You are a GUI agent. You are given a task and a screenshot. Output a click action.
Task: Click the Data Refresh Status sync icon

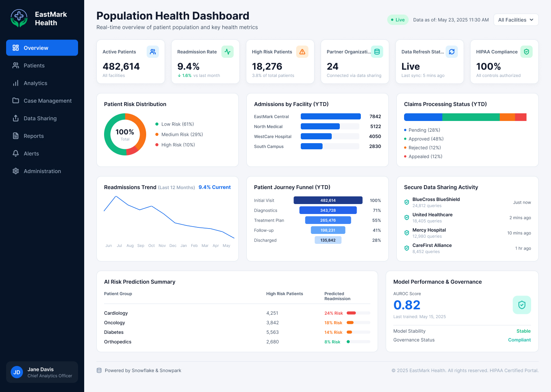(452, 52)
